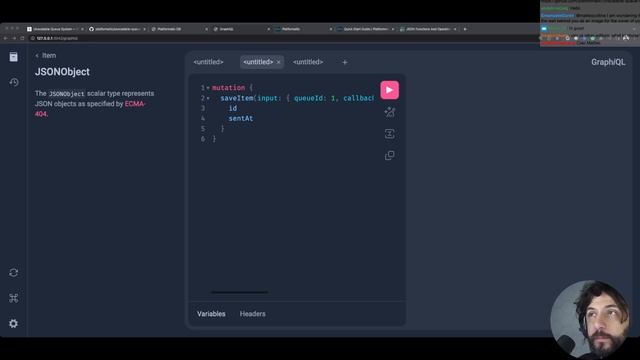Click the browser back button
640x360 pixels.
[5, 38]
